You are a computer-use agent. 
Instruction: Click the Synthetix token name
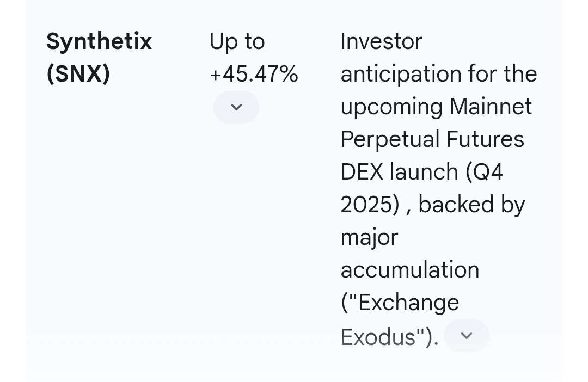coord(99,41)
